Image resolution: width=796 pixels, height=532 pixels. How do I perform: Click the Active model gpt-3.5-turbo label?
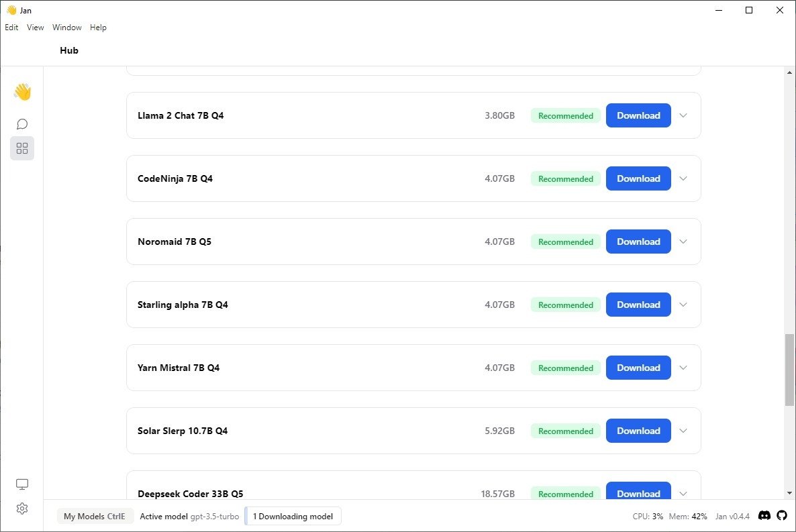pyautogui.click(x=189, y=517)
